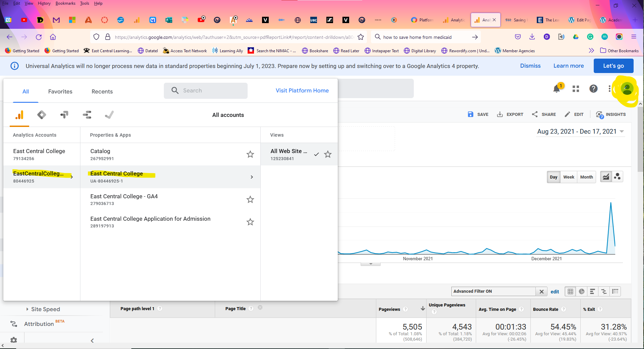Image resolution: width=644 pixels, height=349 pixels.
Task: Switch to the All tab
Action: 26,91
